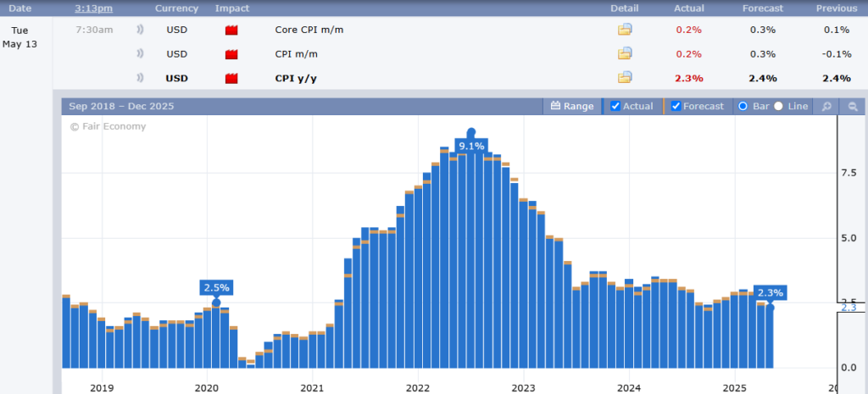Image resolution: width=868 pixels, height=394 pixels.
Task: Click red impact icon for Core CPI m/m
Action: (231, 31)
